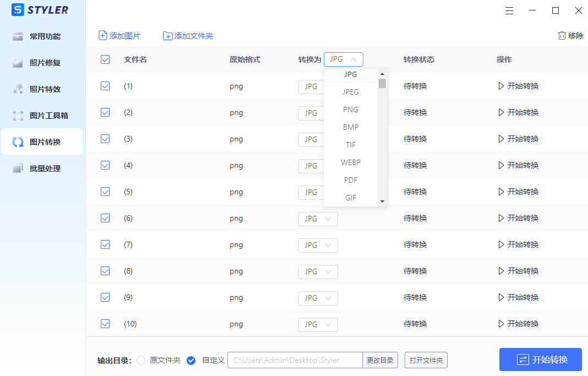Click the 添加文件夹 add-folder icon
588x376 pixels.
point(167,36)
